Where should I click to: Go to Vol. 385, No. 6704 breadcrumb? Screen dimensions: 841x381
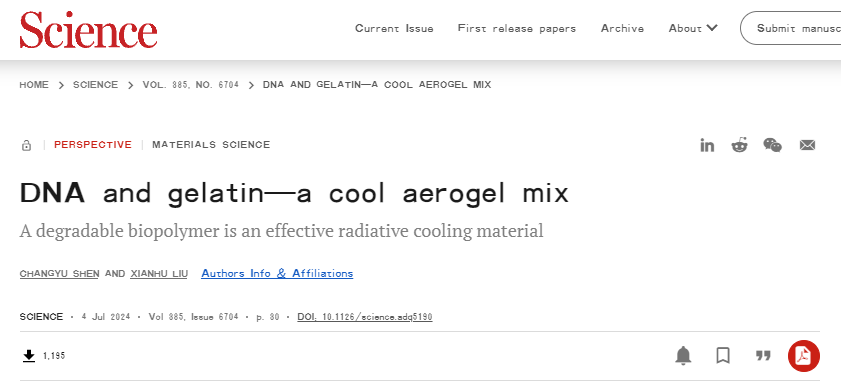coord(190,85)
